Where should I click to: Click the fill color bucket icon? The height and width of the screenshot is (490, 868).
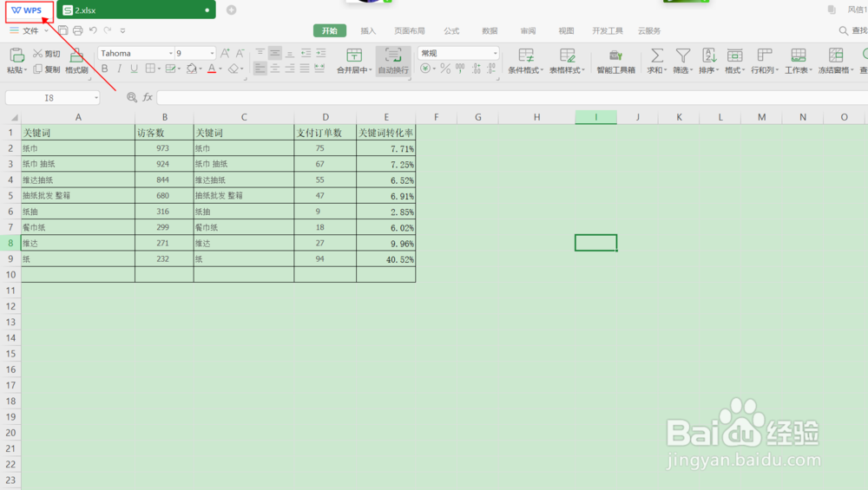coord(192,69)
